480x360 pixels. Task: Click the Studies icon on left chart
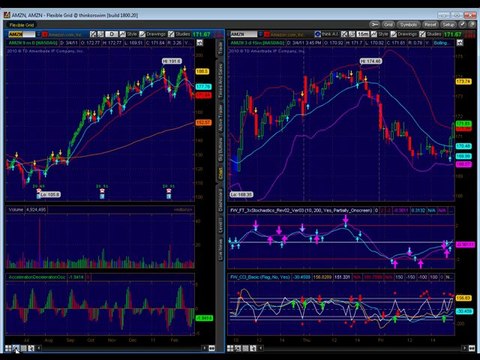click(x=171, y=34)
